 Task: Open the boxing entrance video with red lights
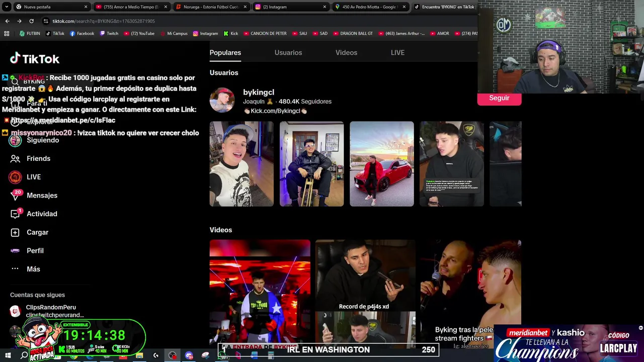coord(260,293)
